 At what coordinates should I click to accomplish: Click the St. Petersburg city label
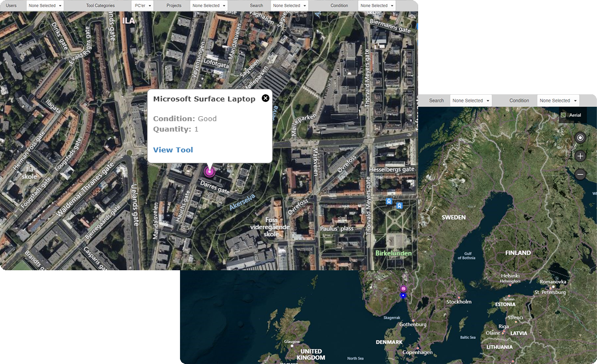pyautogui.click(x=550, y=292)
